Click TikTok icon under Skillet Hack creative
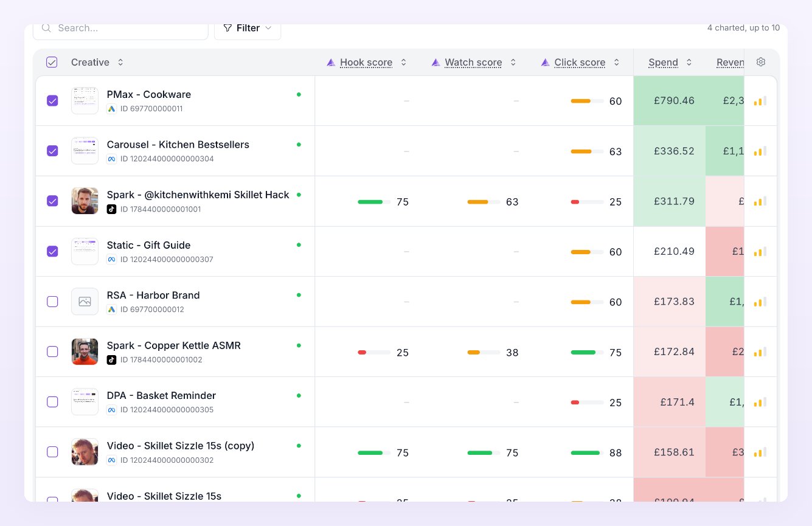Viewport: 812px width, 526px height. (111, 209)
